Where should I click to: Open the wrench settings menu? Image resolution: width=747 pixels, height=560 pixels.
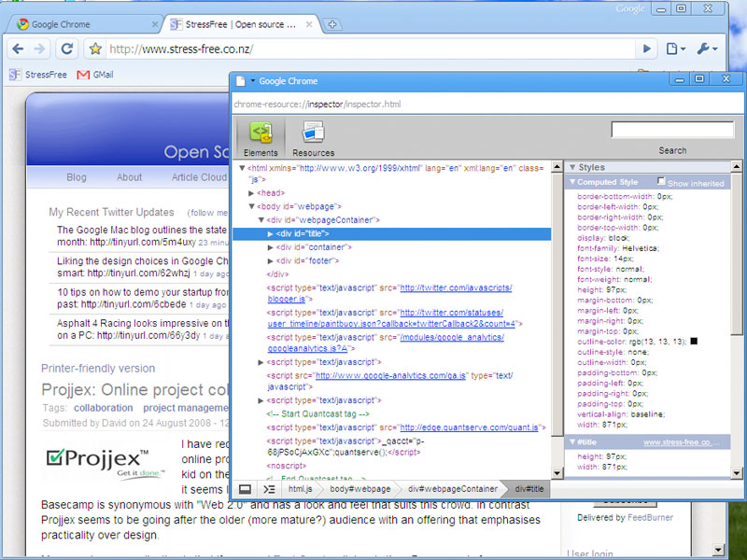coord(707,49)
